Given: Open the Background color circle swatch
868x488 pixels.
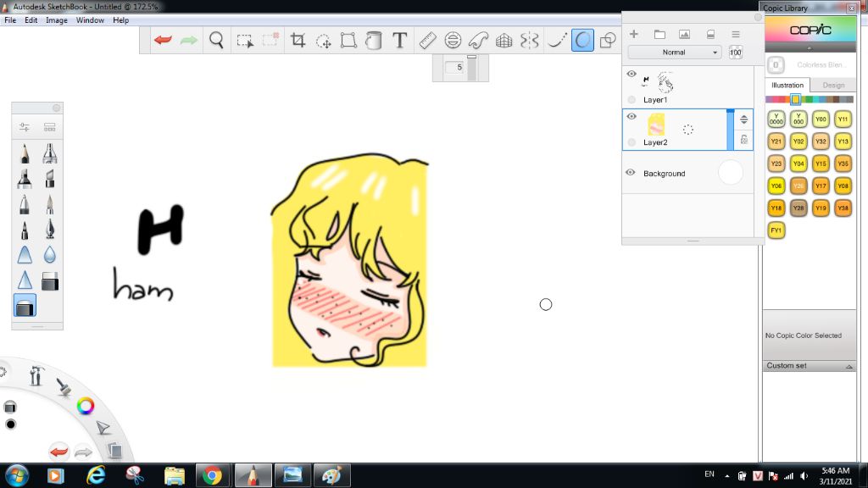Looking at the screenshot, I should point(731,173).
